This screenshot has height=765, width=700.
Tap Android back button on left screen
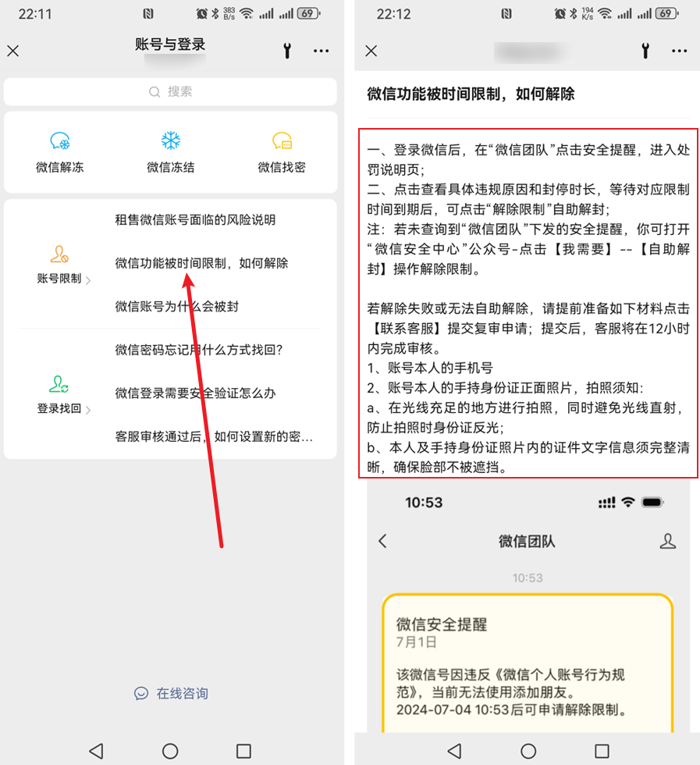(97, 751)
